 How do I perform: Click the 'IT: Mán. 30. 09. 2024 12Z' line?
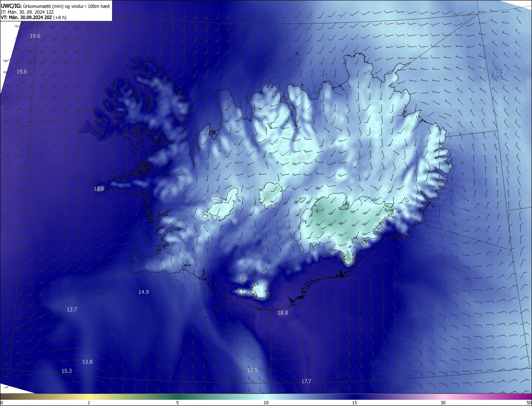(27, 12)
